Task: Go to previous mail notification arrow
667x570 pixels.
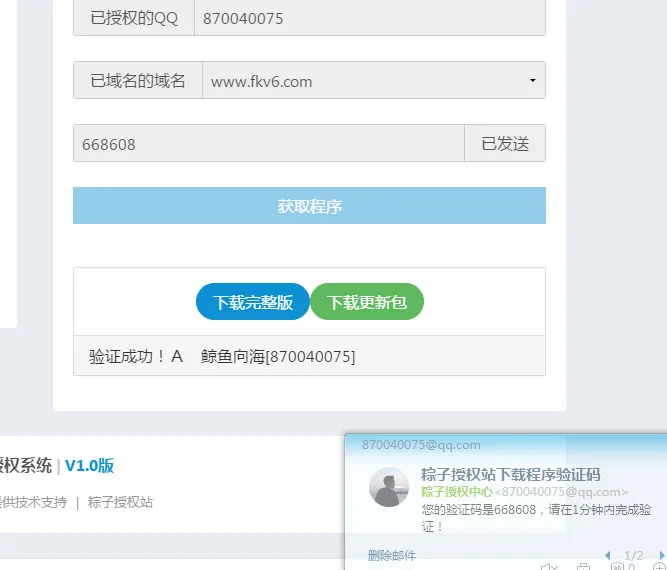Action: 608,555
